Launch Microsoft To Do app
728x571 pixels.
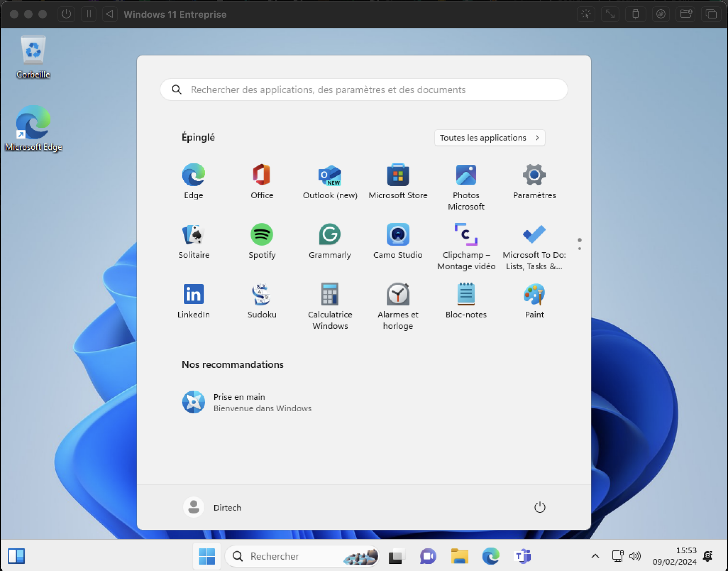click(x=534, y=235)
